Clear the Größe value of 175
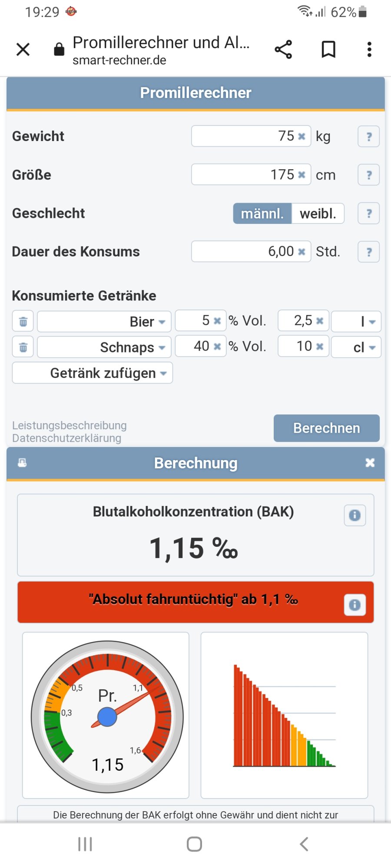391x868 pixels. click(x=302, y=175)
